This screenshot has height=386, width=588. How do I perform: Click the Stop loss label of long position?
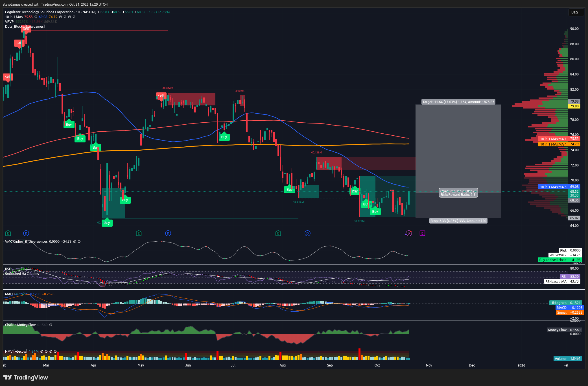coord(458,221)
